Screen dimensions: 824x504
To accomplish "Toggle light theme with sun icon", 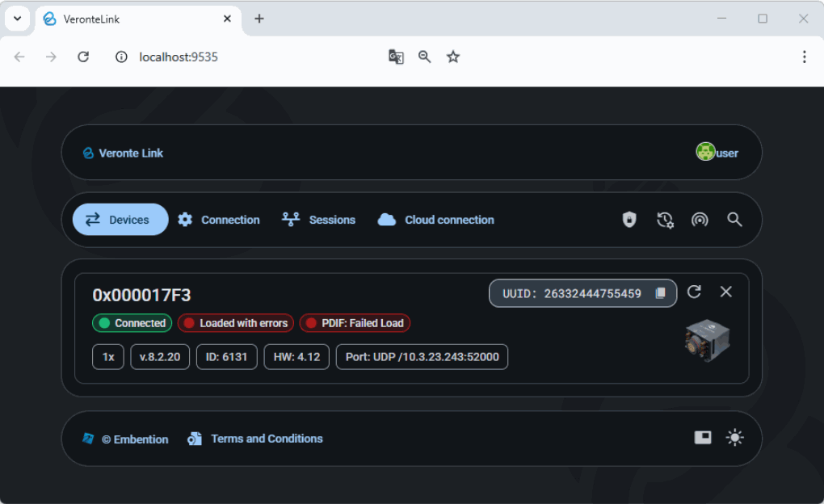I will 734,438.
